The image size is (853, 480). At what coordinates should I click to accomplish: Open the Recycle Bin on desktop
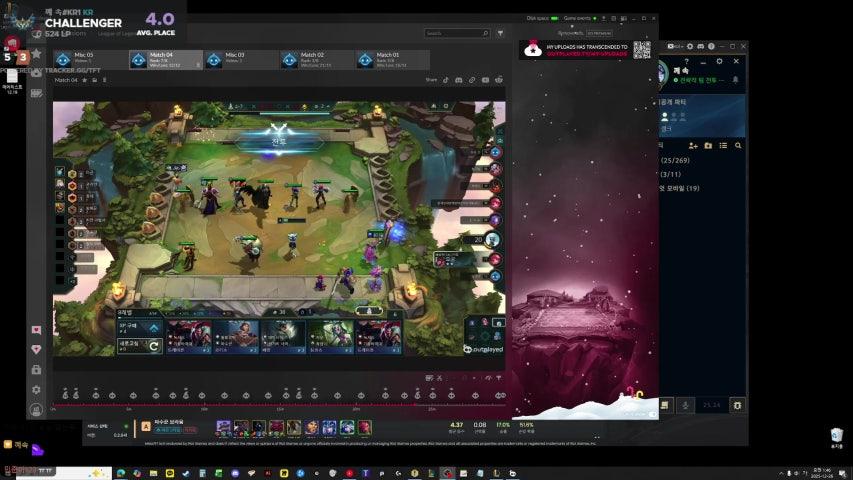tap(837, 436)
